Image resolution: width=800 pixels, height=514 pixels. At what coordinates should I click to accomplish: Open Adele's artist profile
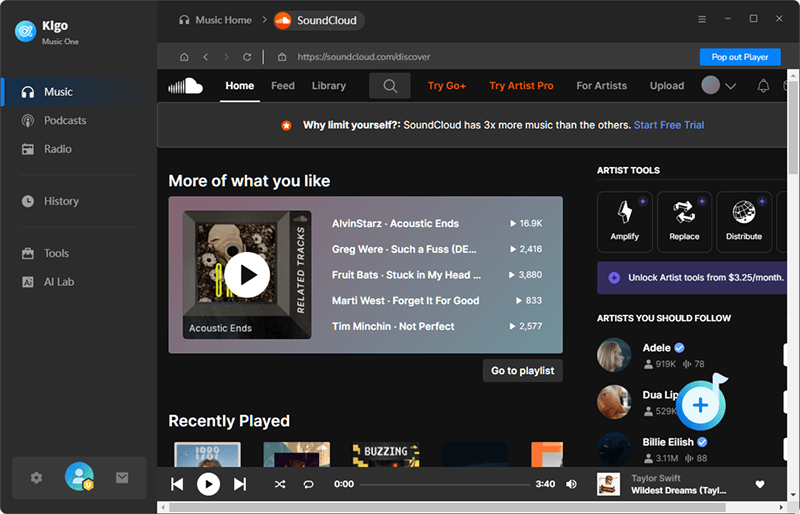[x=656, y=348]
